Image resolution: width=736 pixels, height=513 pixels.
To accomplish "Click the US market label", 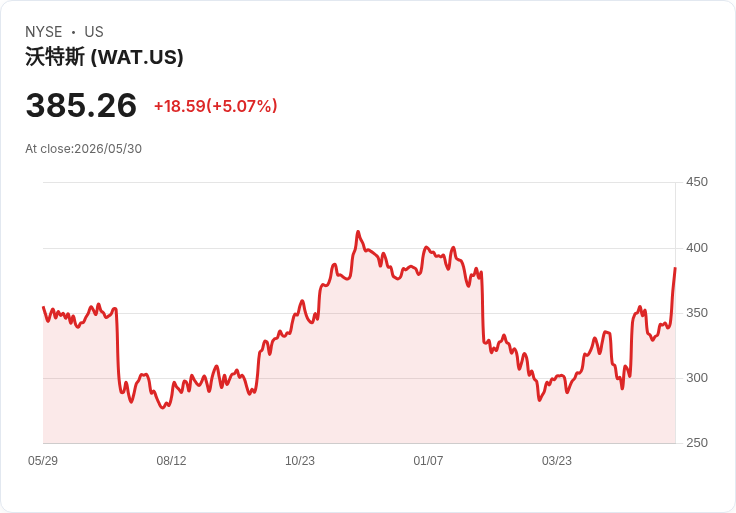I will 94,32.
